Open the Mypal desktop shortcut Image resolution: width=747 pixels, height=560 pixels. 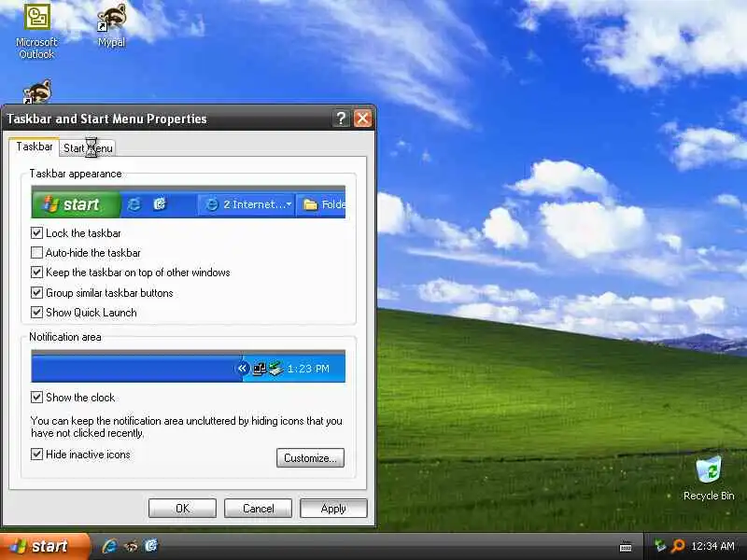click(x=111, y=26)
